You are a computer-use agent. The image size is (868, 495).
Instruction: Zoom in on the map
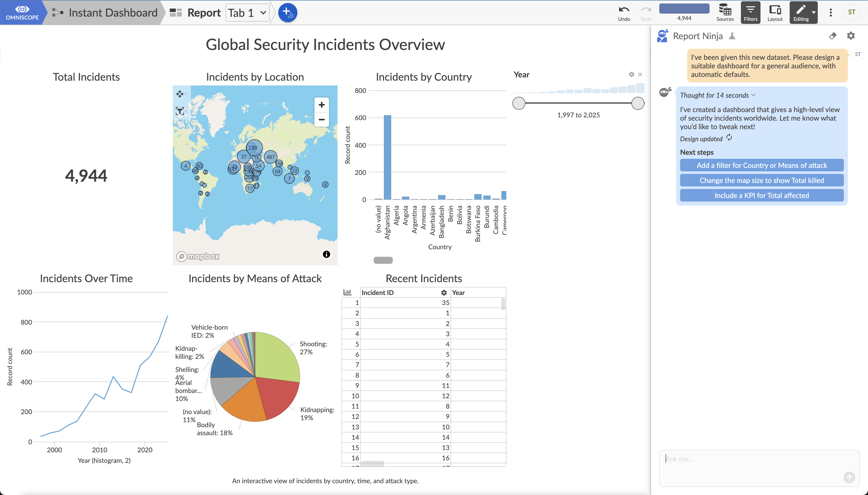point(321,105)
